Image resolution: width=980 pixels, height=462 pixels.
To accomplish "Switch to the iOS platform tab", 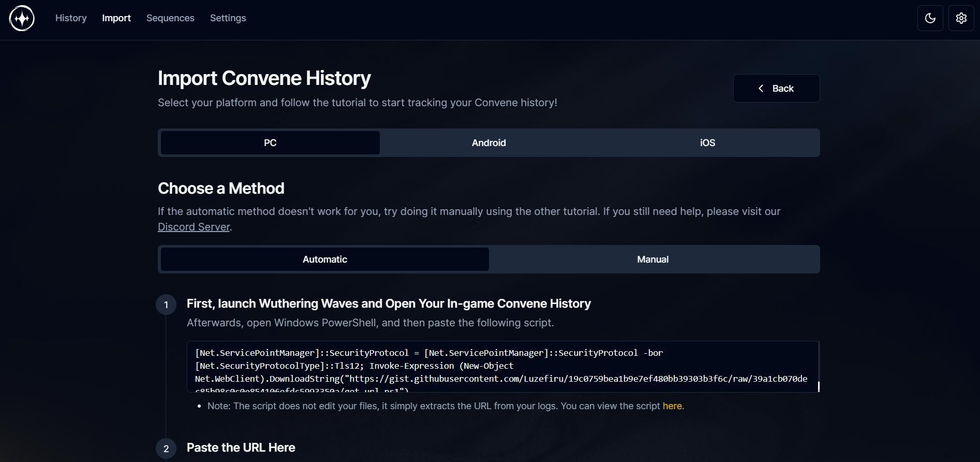I will 707,143.
